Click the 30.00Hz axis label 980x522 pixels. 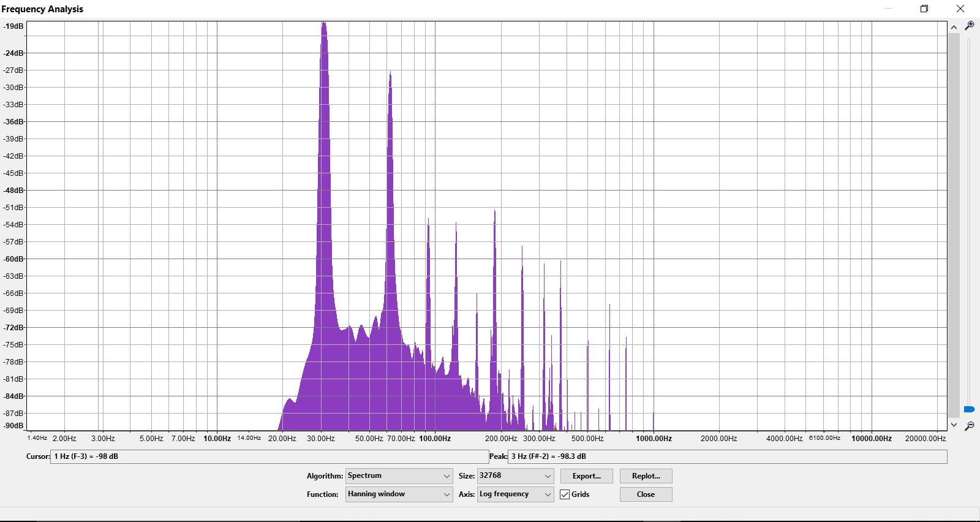coord(321,439)
